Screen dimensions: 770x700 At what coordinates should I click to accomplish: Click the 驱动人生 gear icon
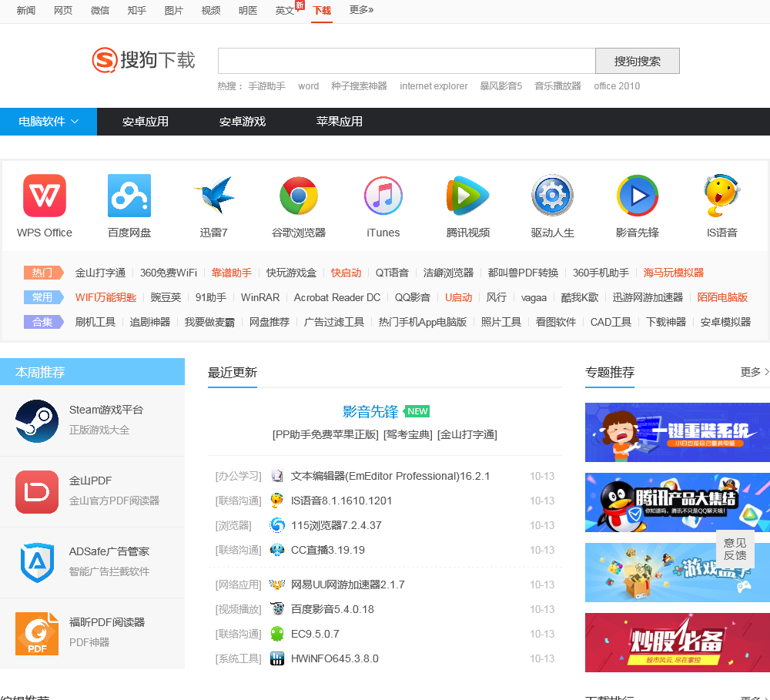(552, 196)
